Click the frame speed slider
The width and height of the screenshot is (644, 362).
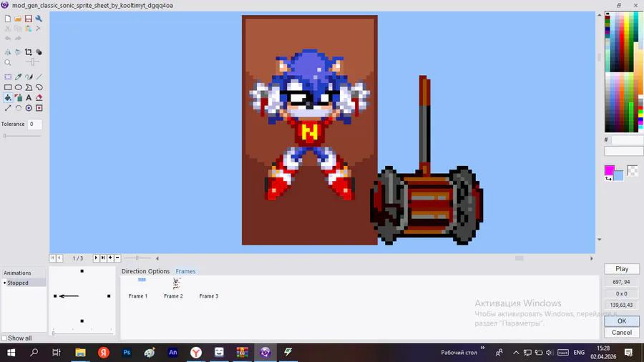137,258
